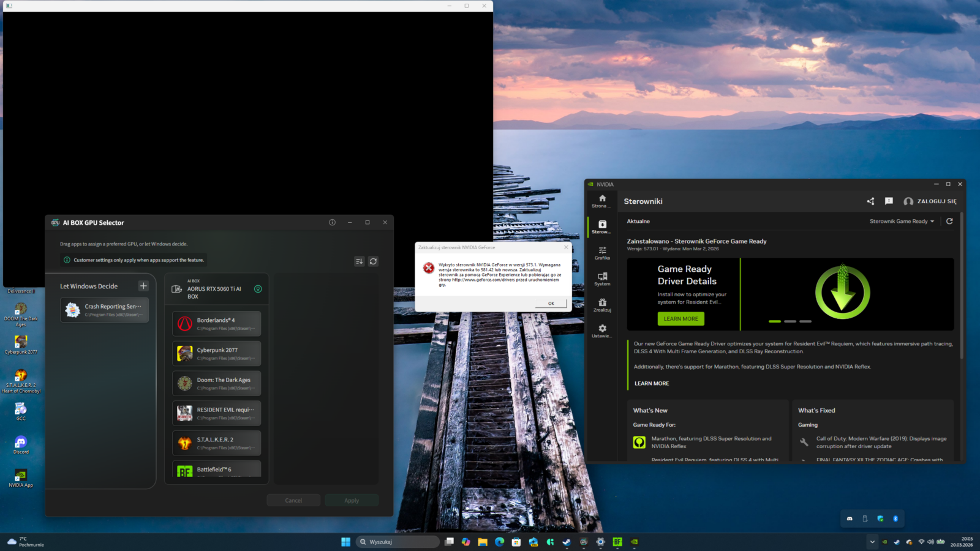Screen dimensions: 980x551
Task: Select the Cyberpunk 2077 app entry
Action: point(217,354)
